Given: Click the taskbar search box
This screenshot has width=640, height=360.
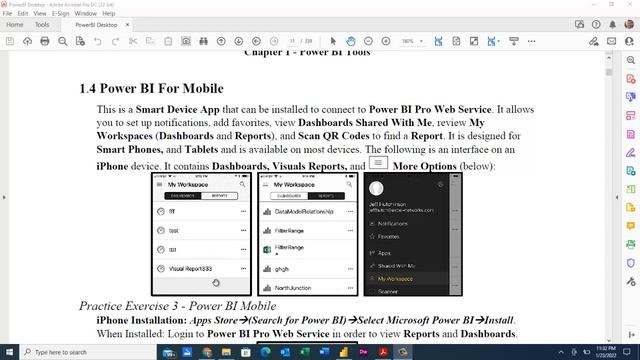Looking at the screenshot, I should (x=88, y=352).
